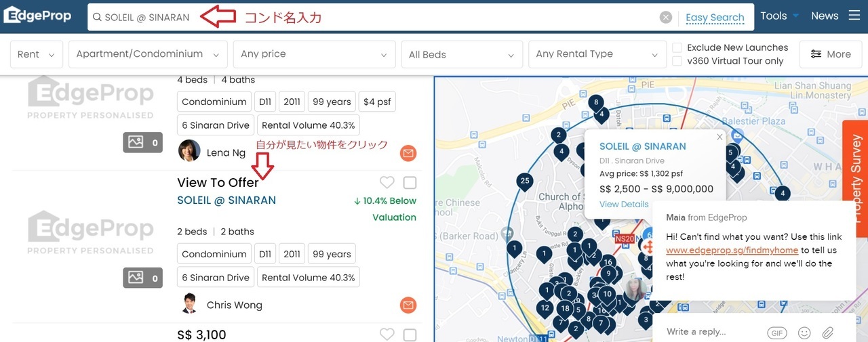Favorite the View To Offer listing
This screenshot has height=342, width=868.
coord(387,182)
